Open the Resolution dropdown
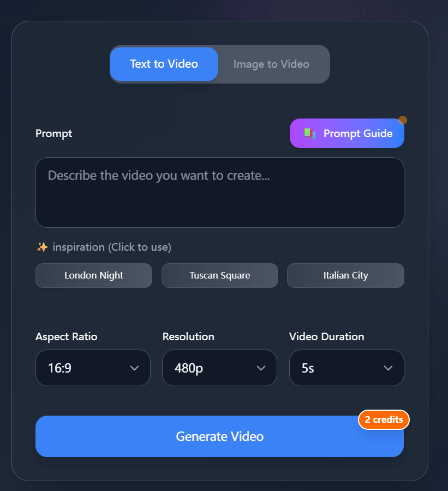 [219, 368]
